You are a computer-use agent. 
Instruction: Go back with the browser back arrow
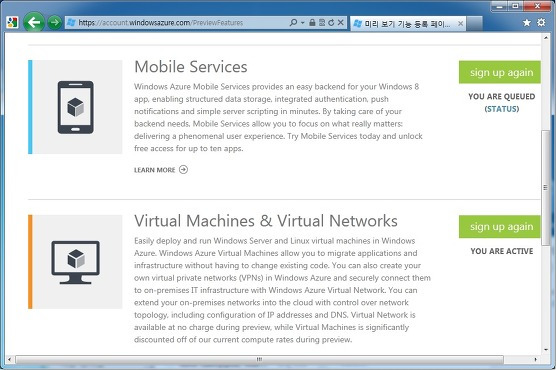34,22
